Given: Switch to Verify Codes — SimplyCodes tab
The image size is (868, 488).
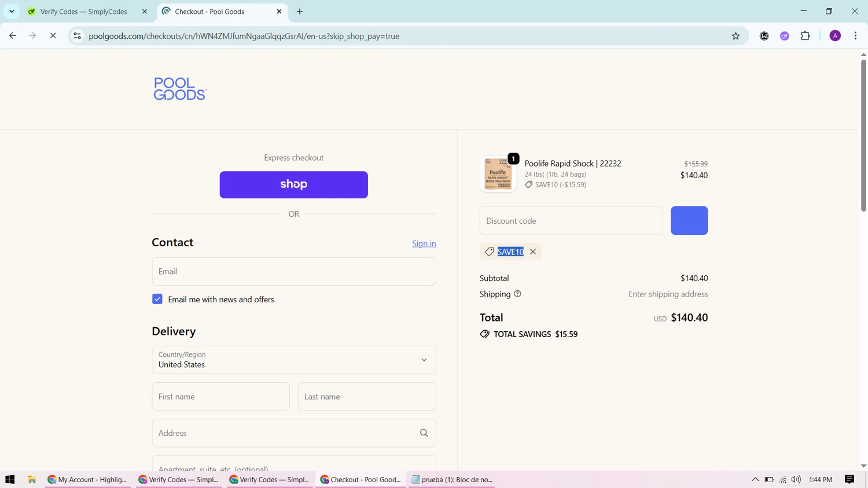Looking at the screenshot, I should (84, 12).
